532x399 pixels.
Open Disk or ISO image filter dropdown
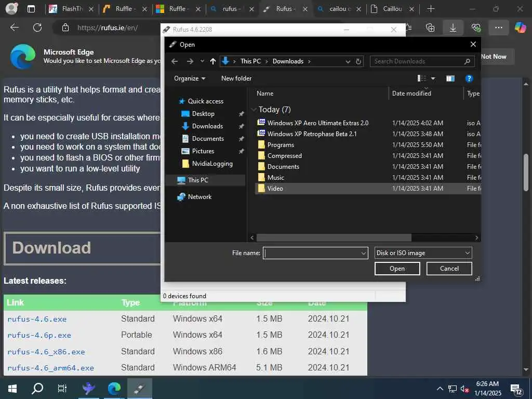(423, 253)
